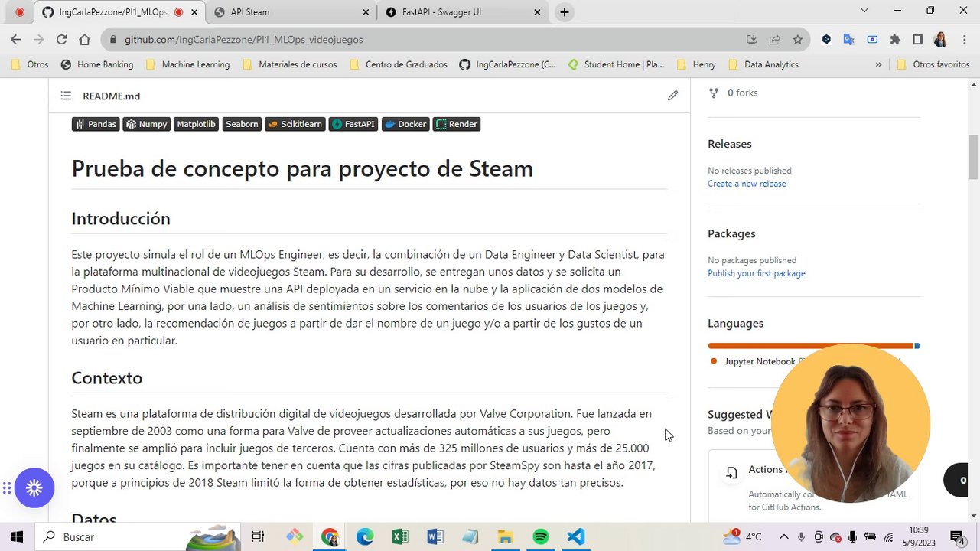Click the Buscar taskbar search box
980x551 pixels.
pyautogui.click(x=138, y=536)
